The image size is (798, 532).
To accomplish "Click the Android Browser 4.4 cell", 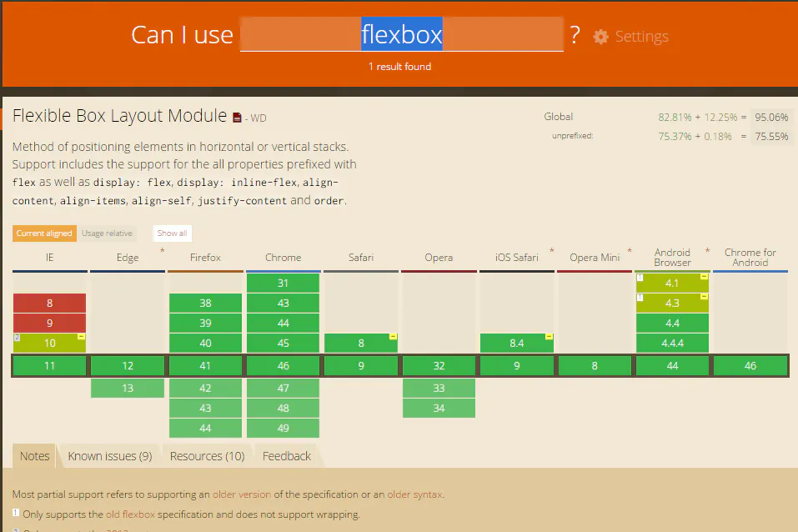I will point(672,323).
